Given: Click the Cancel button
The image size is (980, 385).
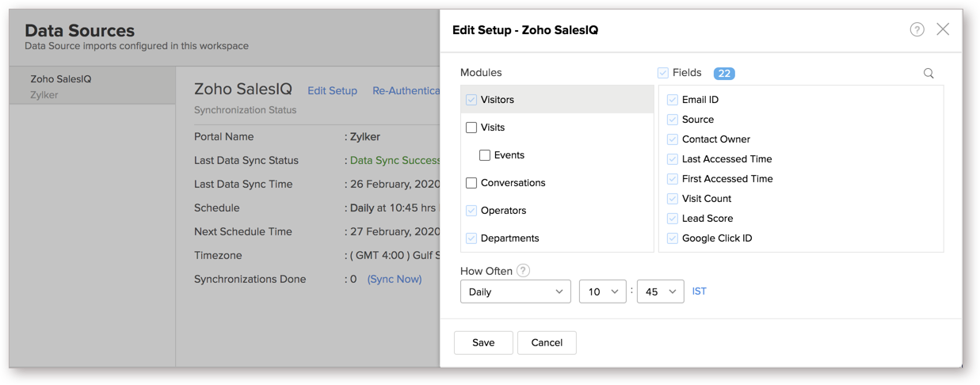Looking at the screenshot, I should point(547,343).
